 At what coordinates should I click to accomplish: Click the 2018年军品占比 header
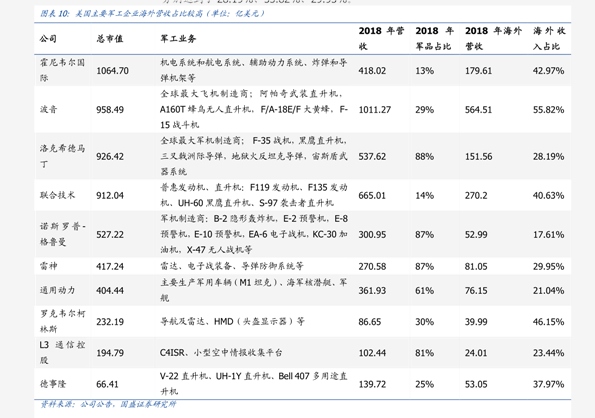point(434,38)
